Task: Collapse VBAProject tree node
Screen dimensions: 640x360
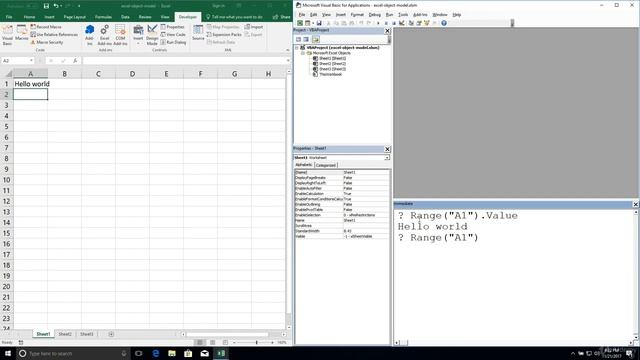Action: pyautogui.click(x=297, y=48)
